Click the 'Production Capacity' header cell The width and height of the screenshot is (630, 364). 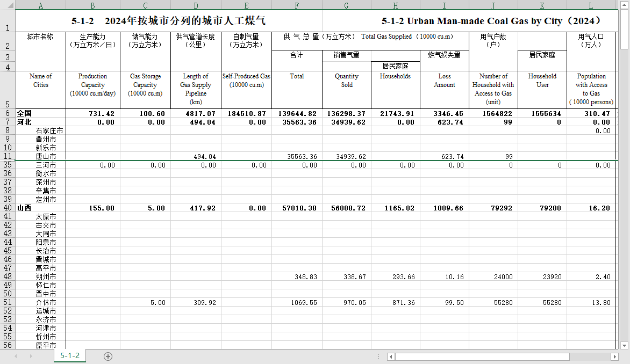tap(93, 90)
